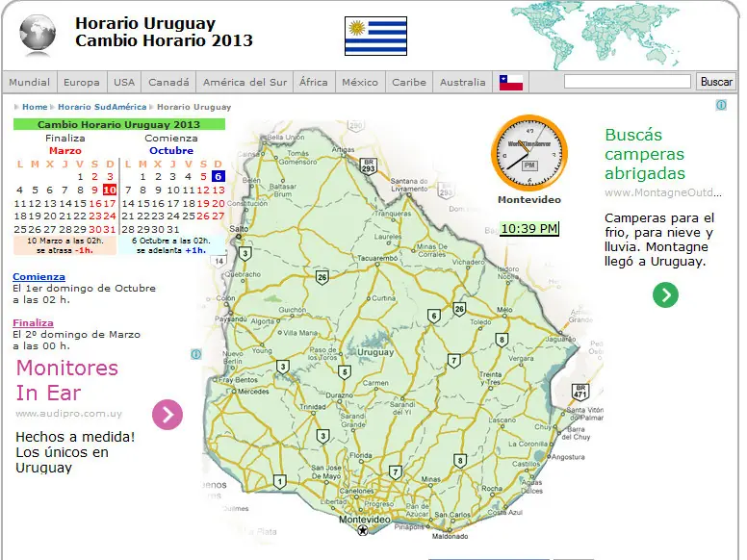Click the pink arrow button in Monitores ad

pyautogui.click(x=167, y=415)
